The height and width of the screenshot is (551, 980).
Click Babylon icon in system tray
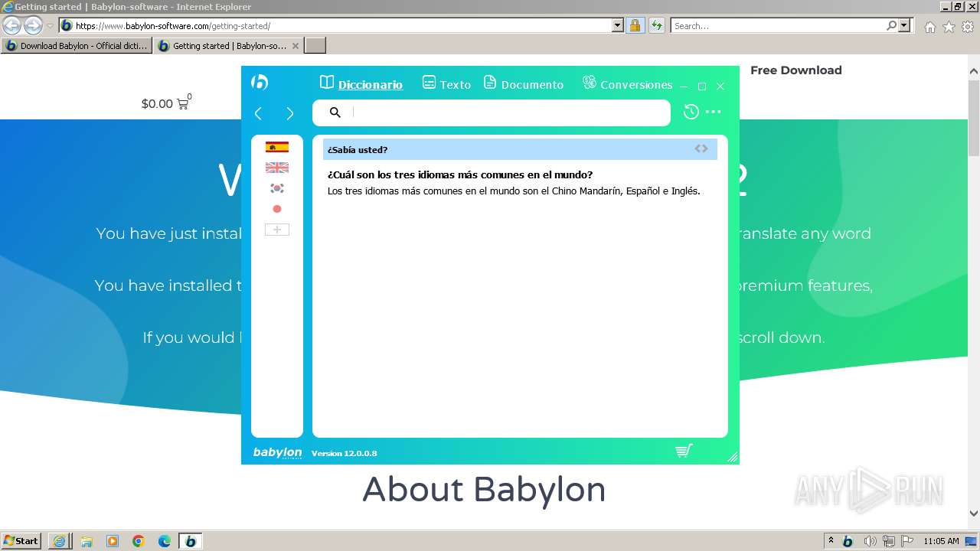tap(848, 541)
